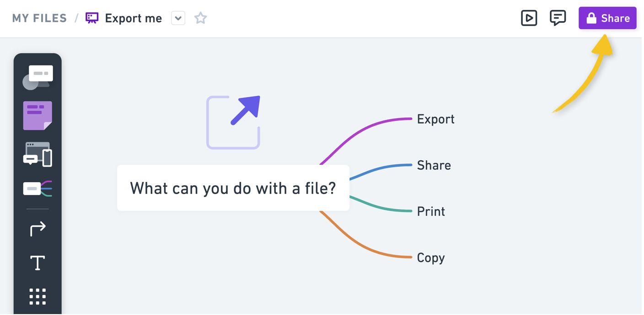644x315 pixels.
Task: Select the 'What can you do with a file?' node
Action: tap(233, 188)
